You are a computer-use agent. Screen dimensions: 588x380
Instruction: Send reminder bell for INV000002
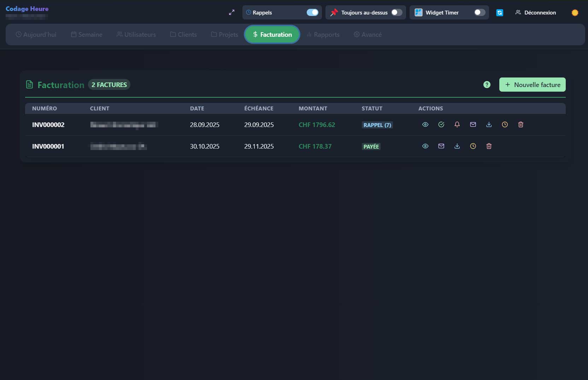[457, 125]
